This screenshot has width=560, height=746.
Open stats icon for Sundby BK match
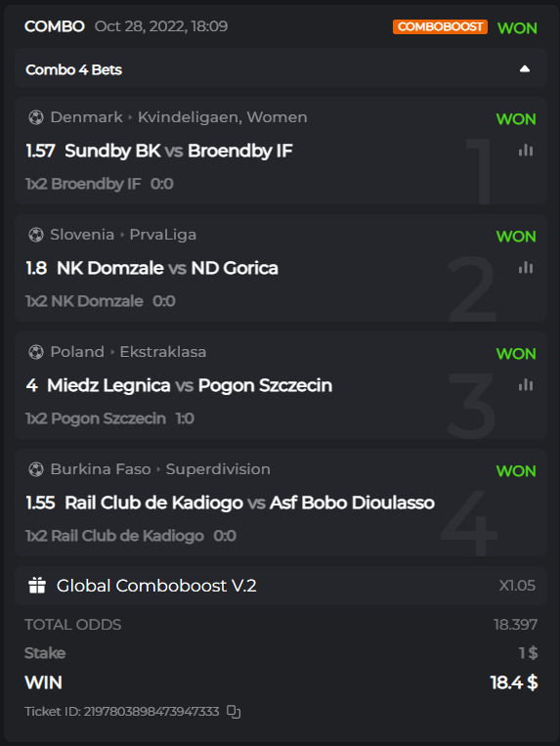(x=525, y=151)
